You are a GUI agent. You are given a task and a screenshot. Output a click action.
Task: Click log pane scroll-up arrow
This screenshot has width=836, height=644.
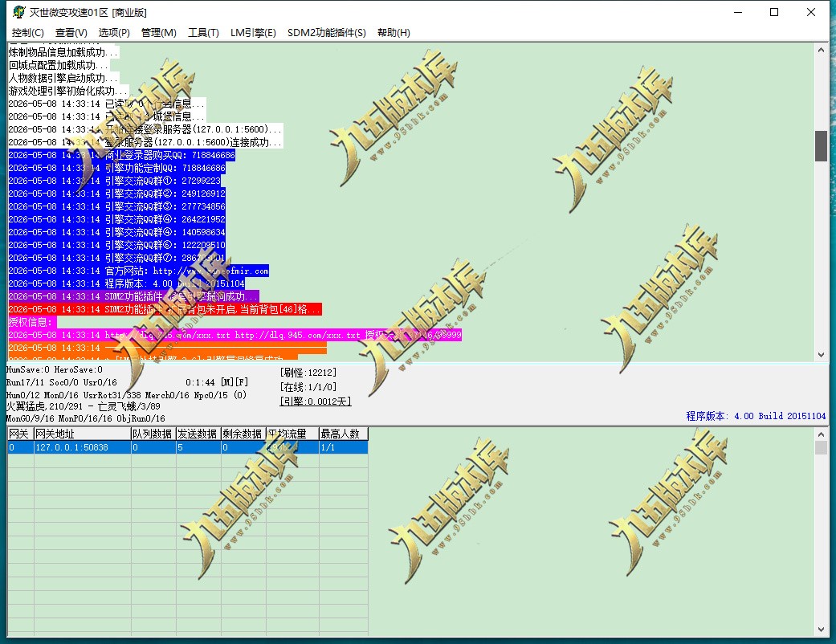[x=821, y=50]
